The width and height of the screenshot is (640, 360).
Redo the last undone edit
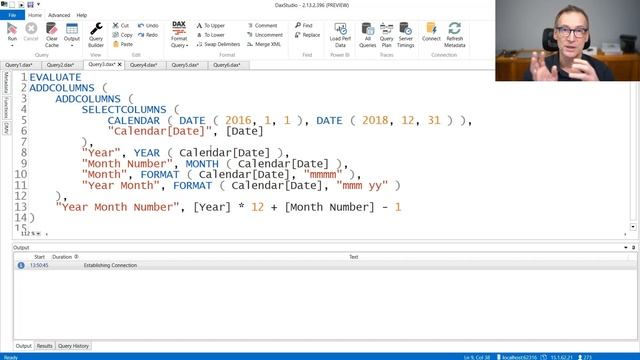tap(148, 35)
